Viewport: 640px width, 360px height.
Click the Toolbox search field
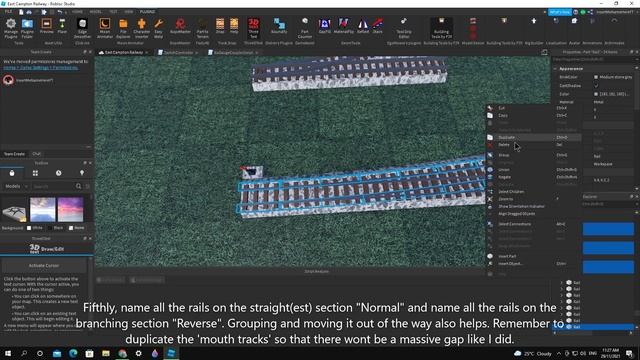53,187
